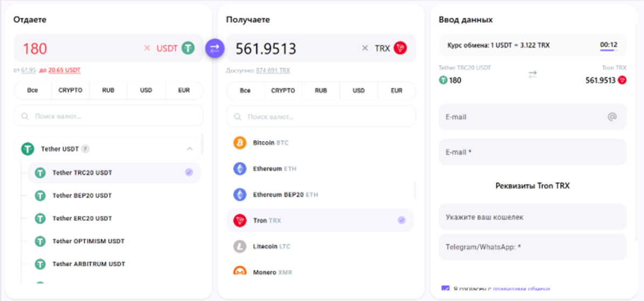Click the Получаете currency list scrollbar
Viewport: 644px width, 301px height.
coord(415,190)
